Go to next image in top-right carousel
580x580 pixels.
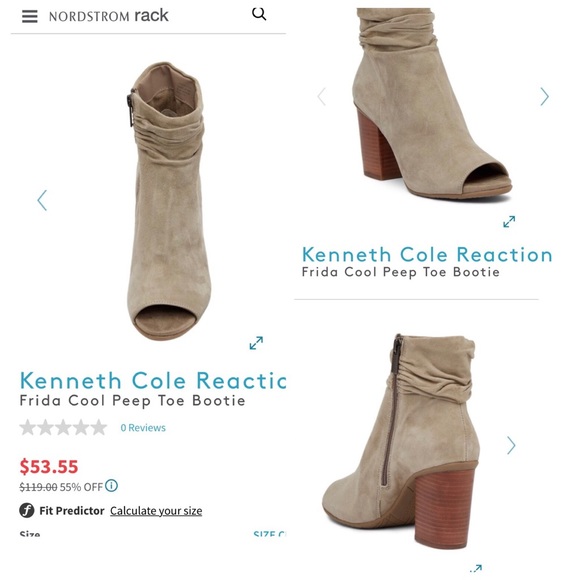click(x=544, y=97)
